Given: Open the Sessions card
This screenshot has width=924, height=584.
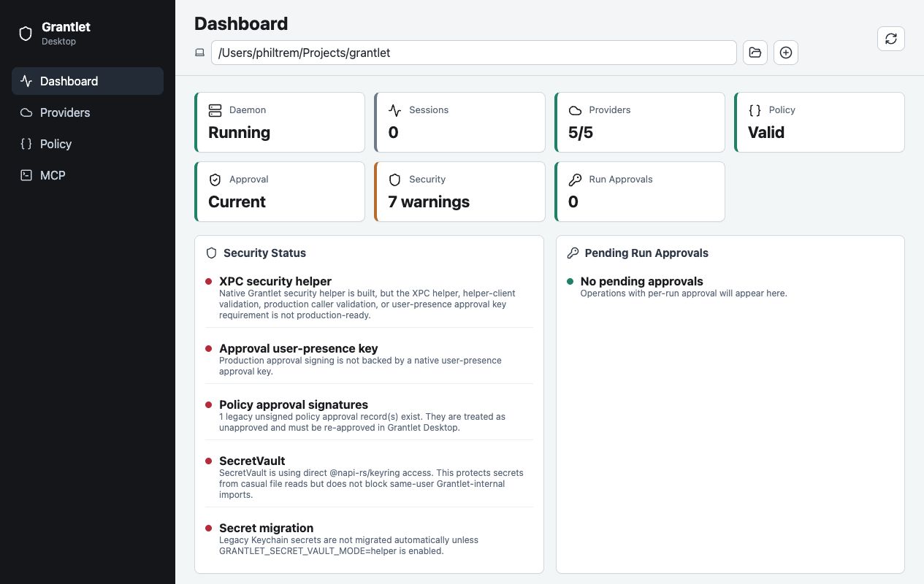Looking at the screenshot, I should [459, 122].
